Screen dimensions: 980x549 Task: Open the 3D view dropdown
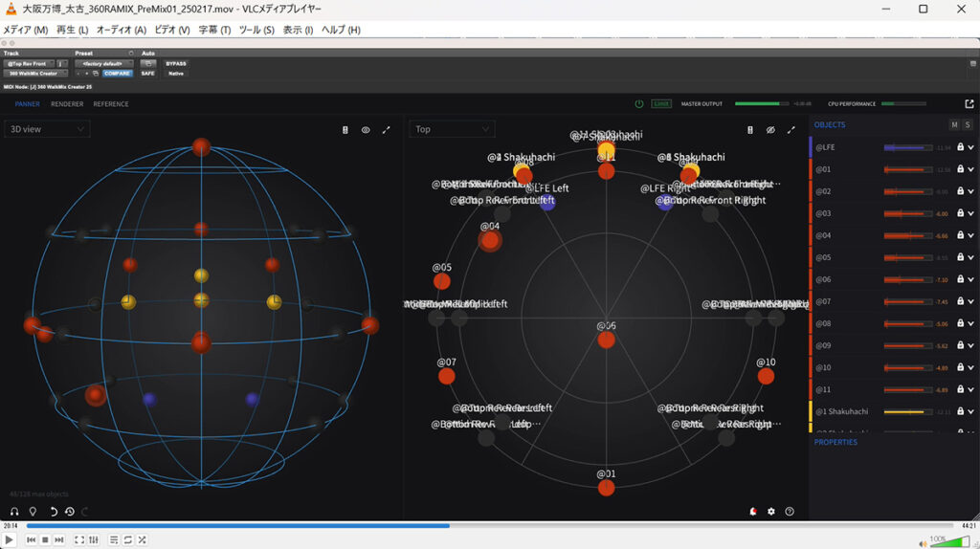(47, 129)
